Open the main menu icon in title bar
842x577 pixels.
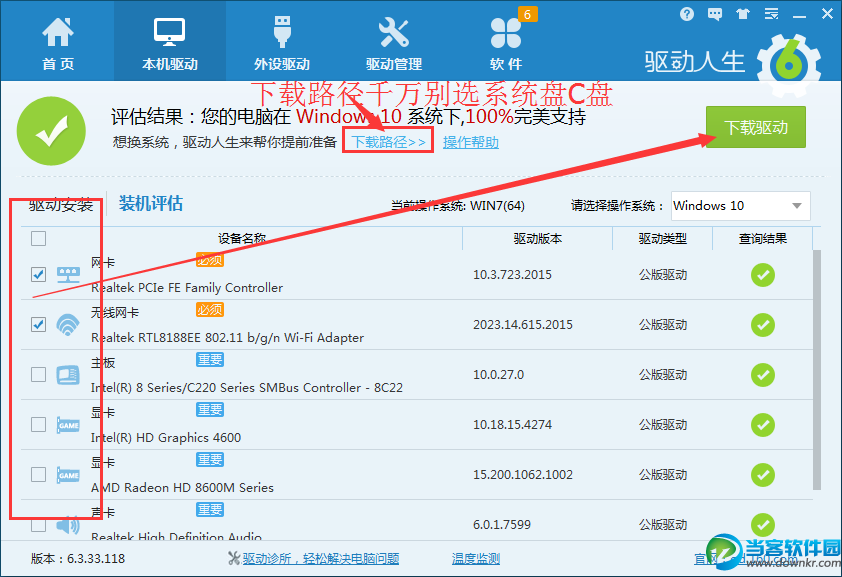point(772,14)
